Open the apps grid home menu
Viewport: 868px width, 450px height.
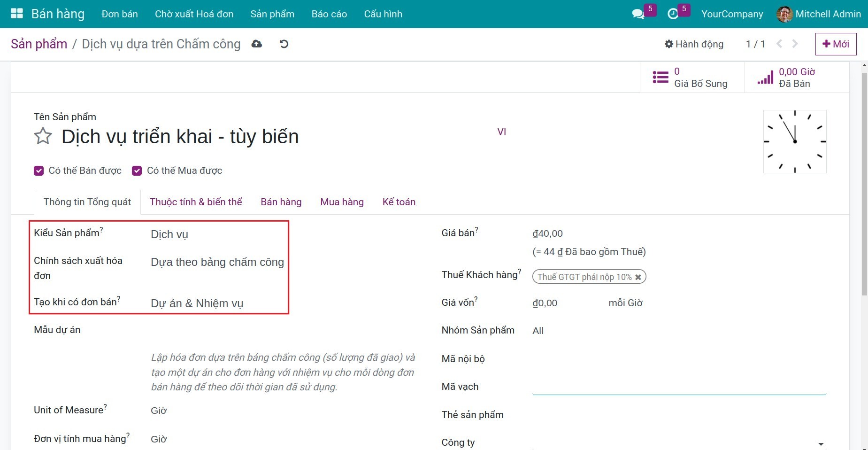(17, 14)
